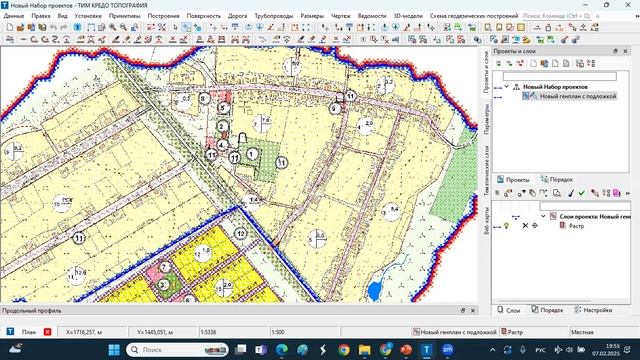640x360 pixels.
Task: Close the Продольный профиль panel
Action: (473, 311)
